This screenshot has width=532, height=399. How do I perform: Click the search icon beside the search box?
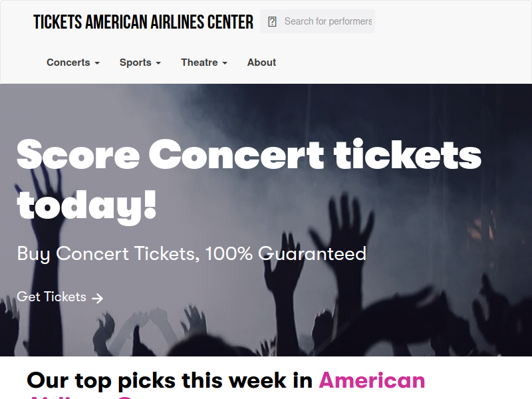[272, 22]
